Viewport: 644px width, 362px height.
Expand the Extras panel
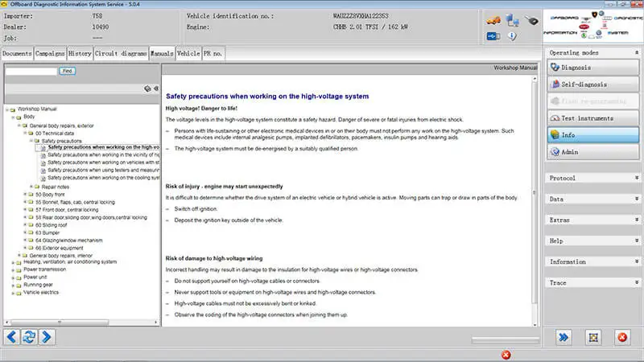pos(592,220)
